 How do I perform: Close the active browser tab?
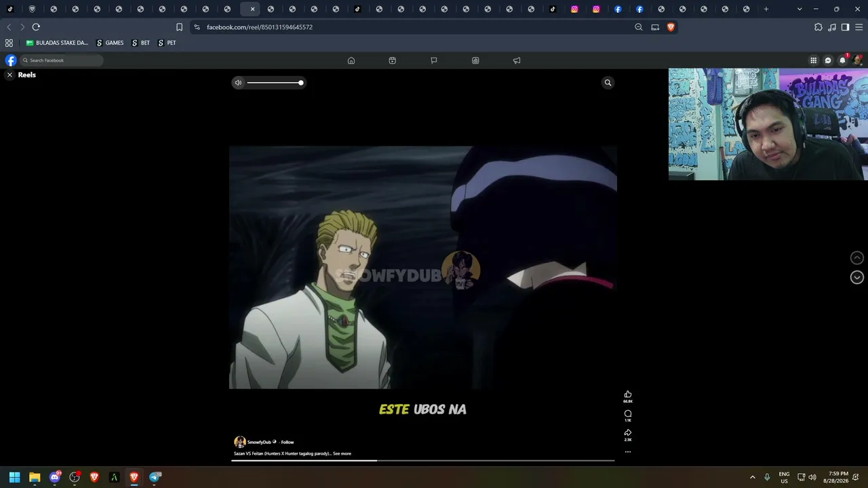[x=252, y=9]
